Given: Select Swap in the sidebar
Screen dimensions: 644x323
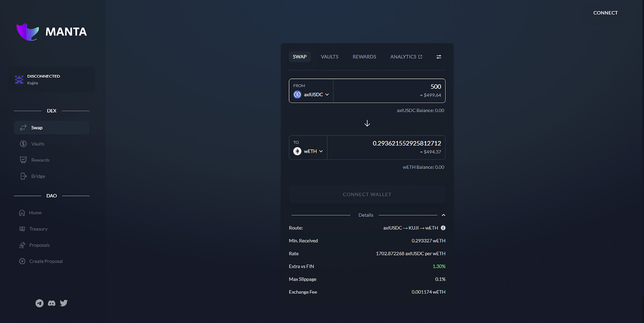Looking at the screenshot, I should point(52,128).
